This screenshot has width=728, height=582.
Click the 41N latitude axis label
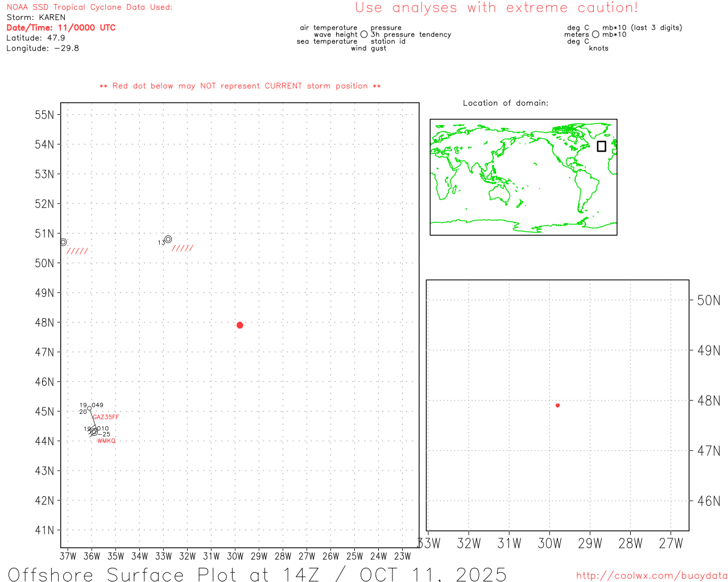point(44,530)
